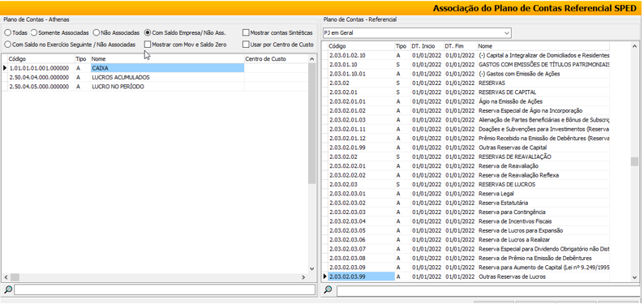644x304 pixels.
Task: Click the Athenas vertical scrollbar thumb
Action: pyautogui.click(x=311, y=123)
